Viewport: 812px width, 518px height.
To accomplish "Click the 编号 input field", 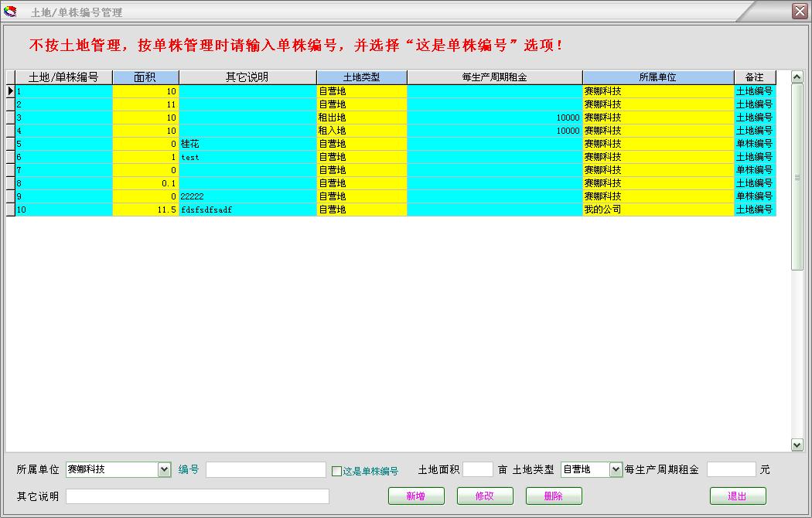I will pyautogui.click(x=265, y=469).
